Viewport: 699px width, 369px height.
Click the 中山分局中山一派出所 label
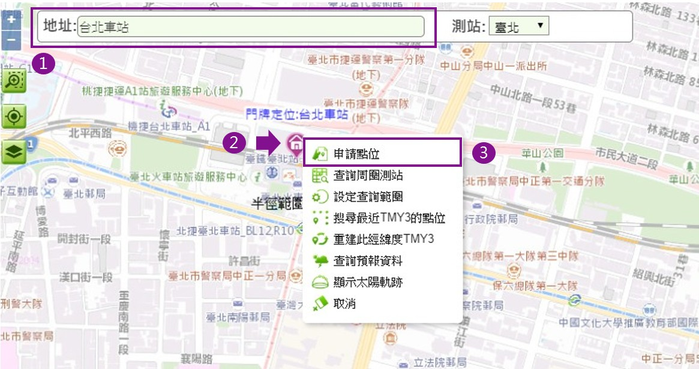point(493,66)
